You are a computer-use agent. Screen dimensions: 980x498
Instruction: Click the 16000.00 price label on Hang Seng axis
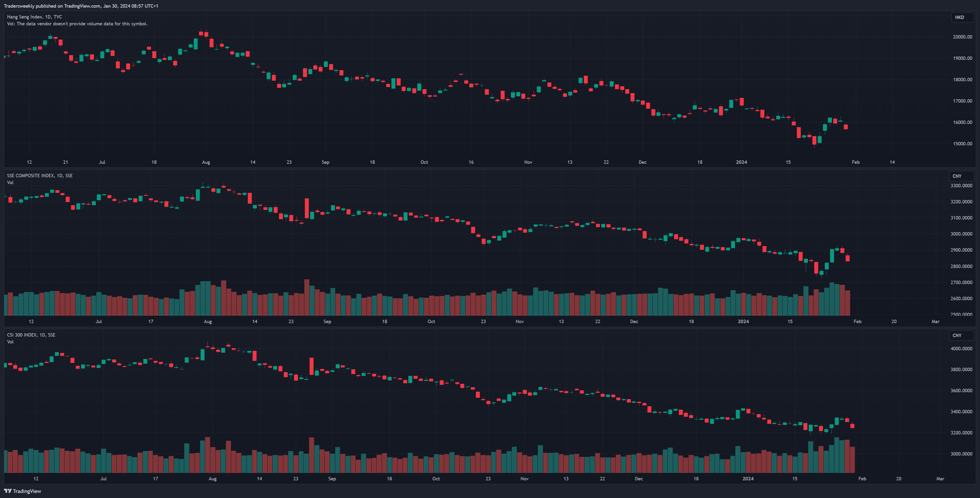click(963, 122)
